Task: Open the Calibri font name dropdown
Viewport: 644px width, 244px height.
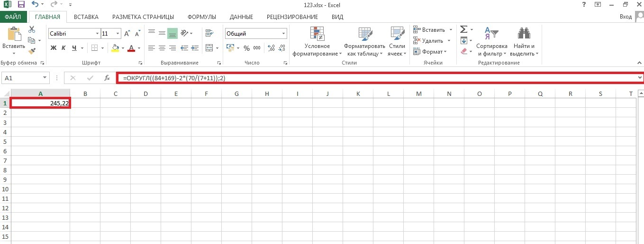Action: 97,34
